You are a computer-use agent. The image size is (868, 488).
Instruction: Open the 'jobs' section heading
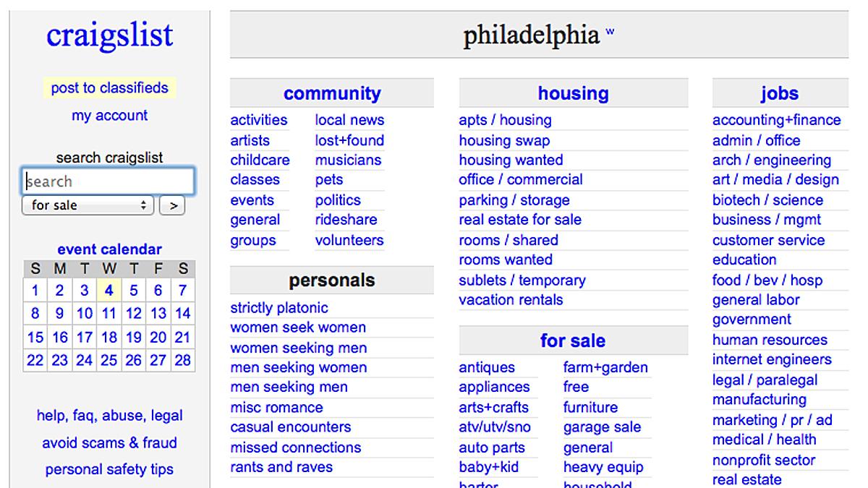pyautogui.click(x=780, y=93)
